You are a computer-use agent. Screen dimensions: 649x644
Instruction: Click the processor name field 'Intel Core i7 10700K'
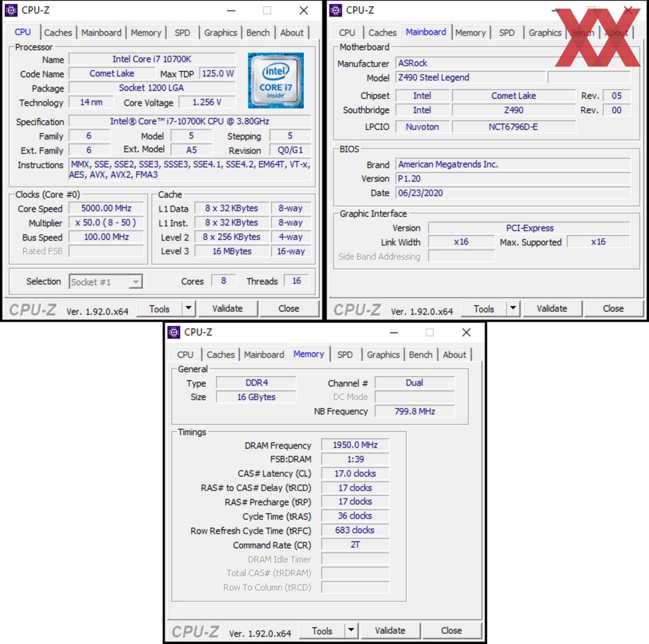[152, 59]
